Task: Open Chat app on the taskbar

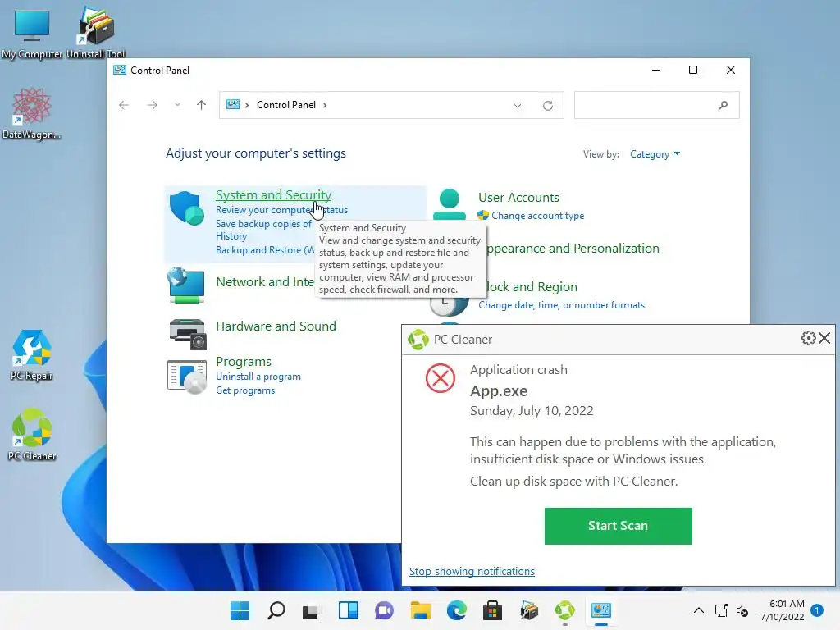Action: pyautogui.click(x=384, y=610)
